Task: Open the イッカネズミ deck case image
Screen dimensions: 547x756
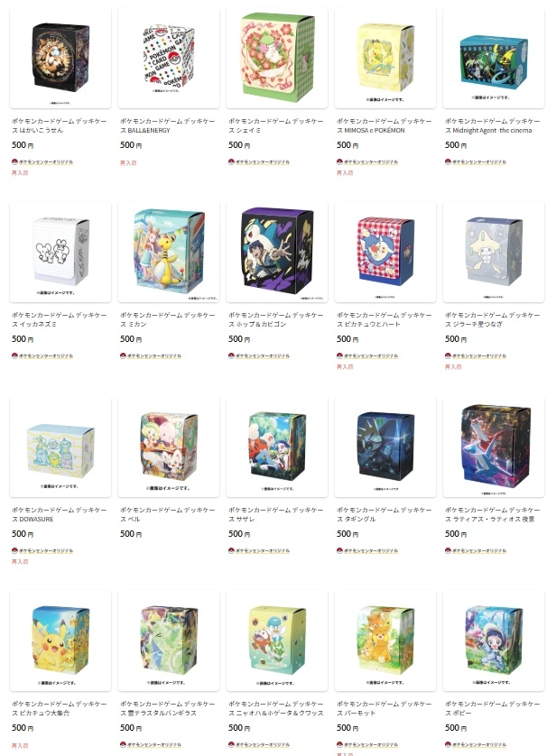Action: pyautogui.click(x=60, y=253)
